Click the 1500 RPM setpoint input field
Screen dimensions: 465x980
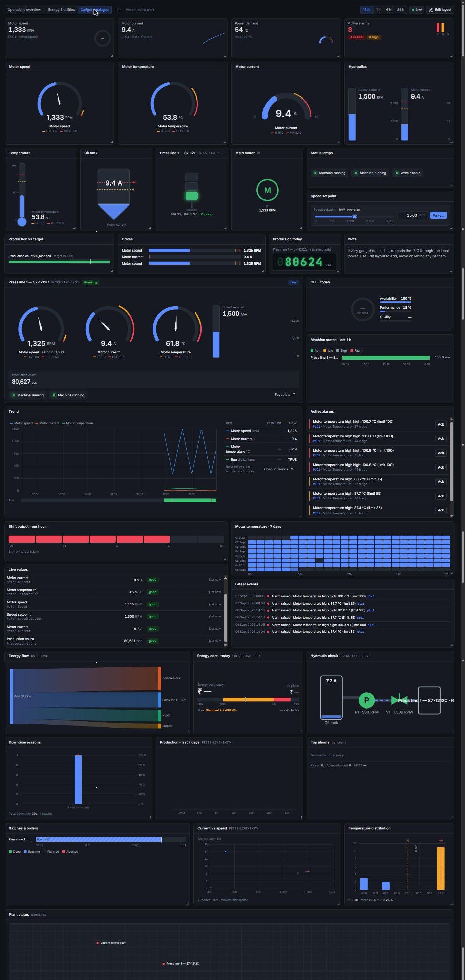click(x=413, y=215)
